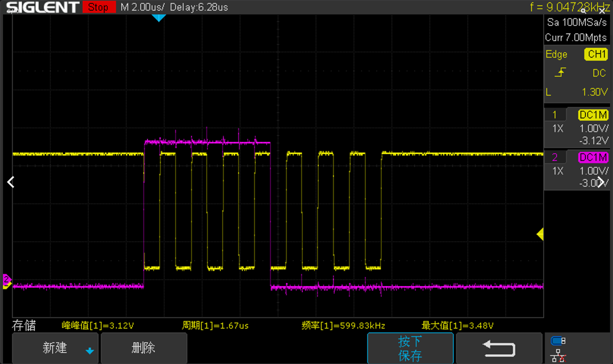Close the image viewer with the X icon
This screenshot has width=613, height=364.
pyautogui.click(x=602, y=11)
